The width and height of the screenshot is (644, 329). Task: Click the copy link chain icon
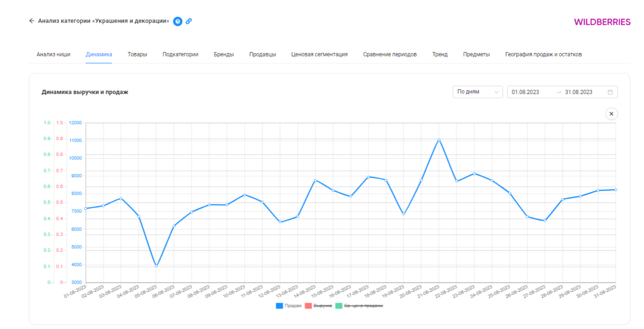(x=188, y=21)
